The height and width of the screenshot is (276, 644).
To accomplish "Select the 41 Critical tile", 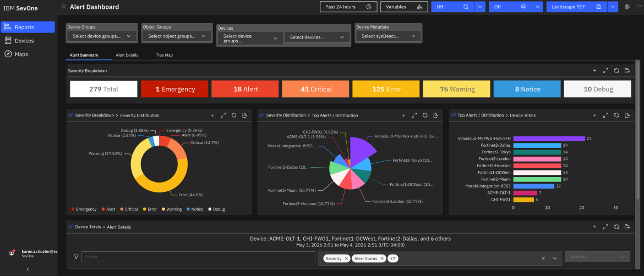I will 315,89.
